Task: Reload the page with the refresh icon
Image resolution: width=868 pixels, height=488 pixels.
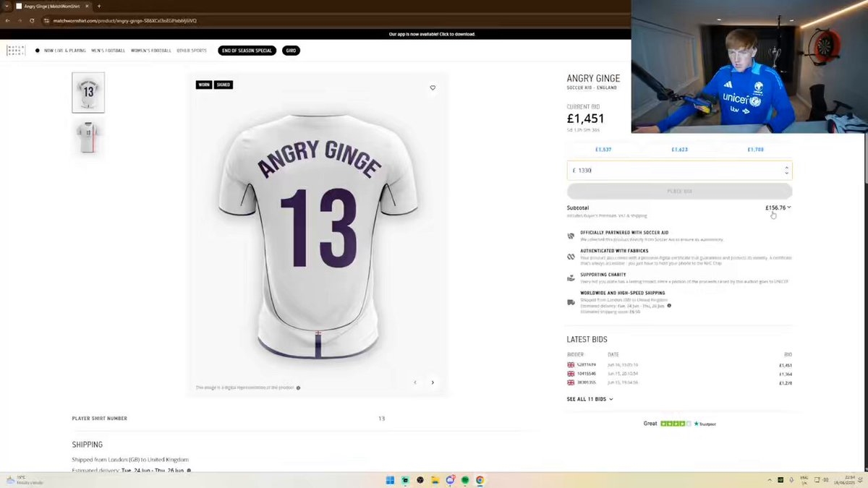Action: click(32, 20)
